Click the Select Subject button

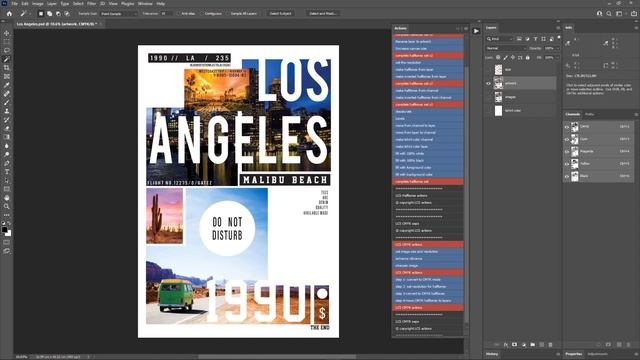click(280, 13)
